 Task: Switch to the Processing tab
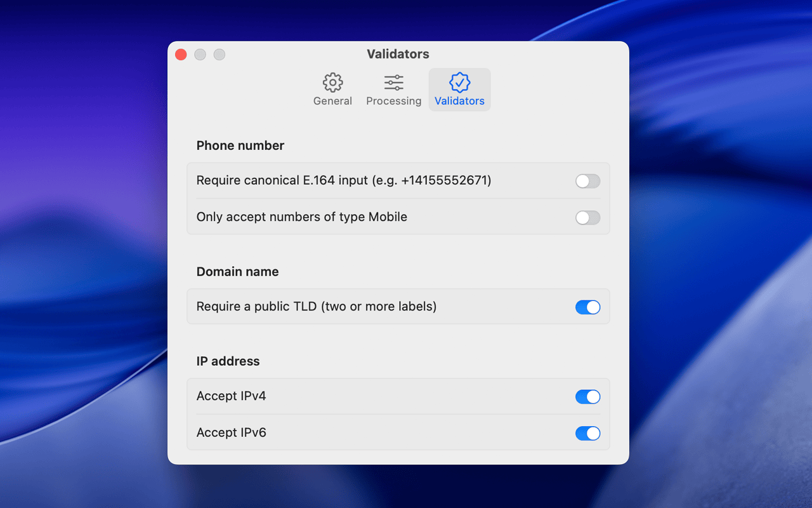[394, 90]
